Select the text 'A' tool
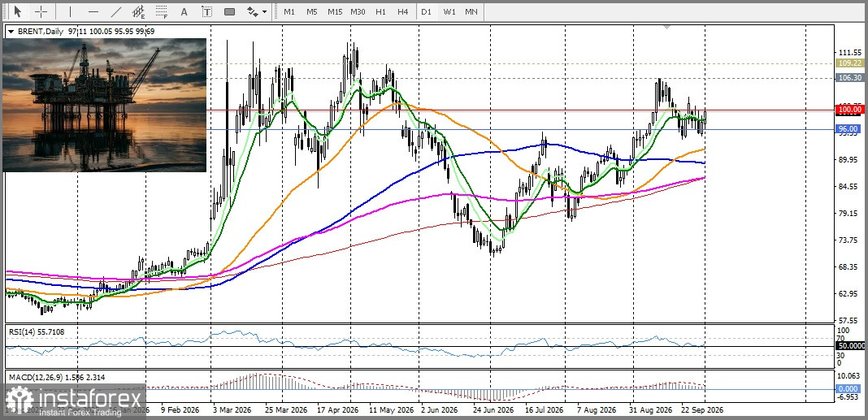Viewport: 868px width, 420px height. click(184, 11)
